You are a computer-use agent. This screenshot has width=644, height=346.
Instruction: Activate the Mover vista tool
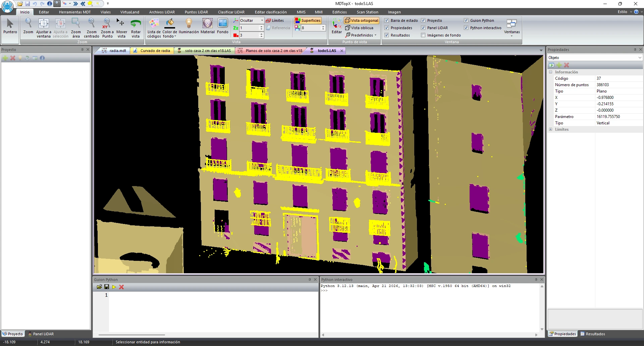[121, 28]
